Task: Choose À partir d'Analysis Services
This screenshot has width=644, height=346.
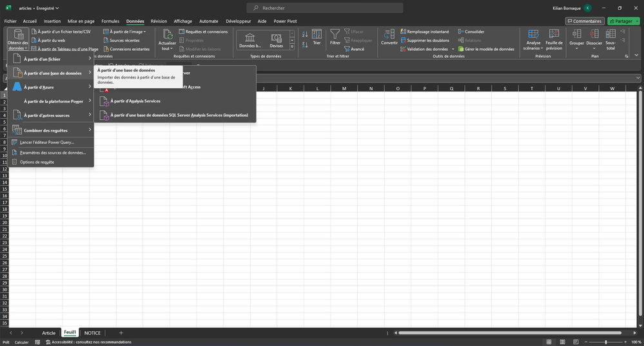Action: coord(175,101)
